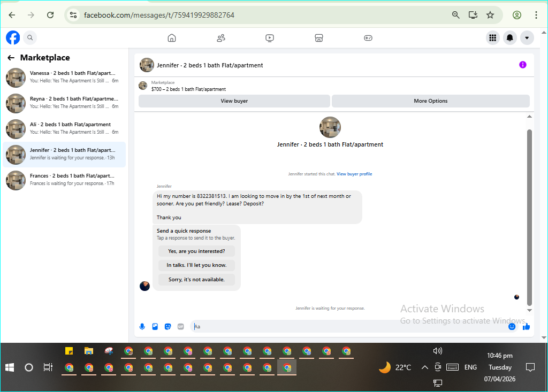
Task: Open the Gaming controller icon
Action: 368,38
